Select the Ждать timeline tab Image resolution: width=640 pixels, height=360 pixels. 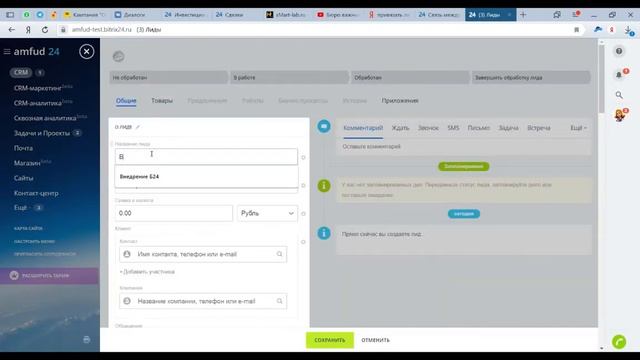pyautogui.click(x=400, y=128)
